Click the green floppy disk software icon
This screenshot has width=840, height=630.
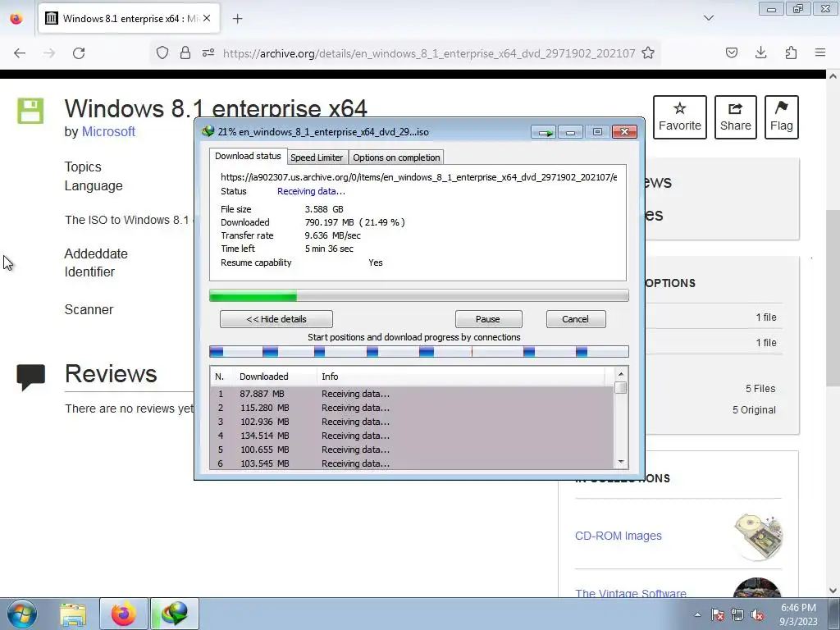tap(30, 111)
